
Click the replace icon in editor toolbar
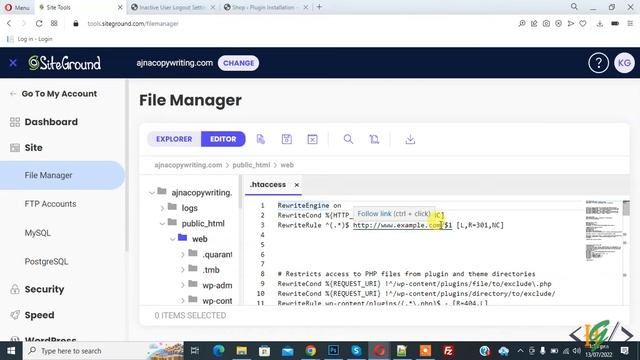coord(374,139)
